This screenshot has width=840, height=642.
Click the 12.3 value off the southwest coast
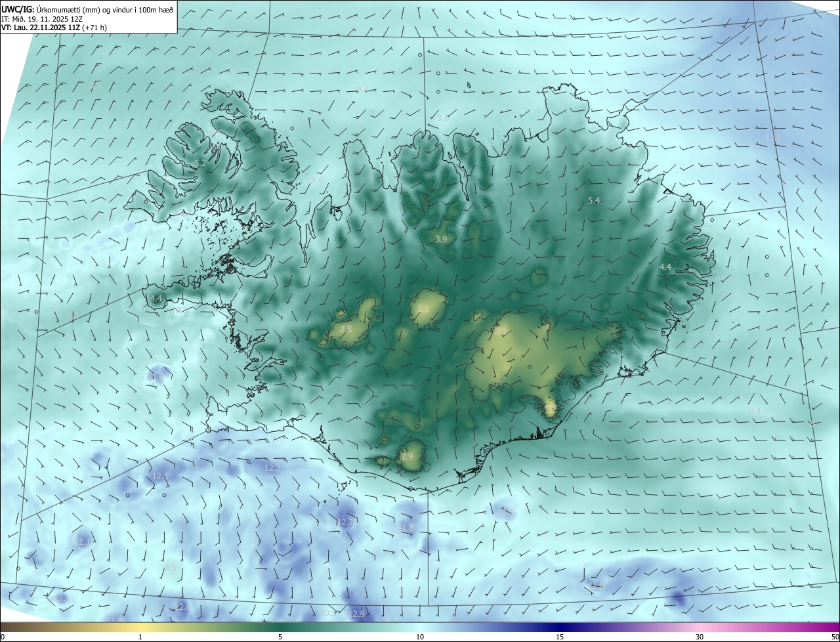[x=272, y=467]
